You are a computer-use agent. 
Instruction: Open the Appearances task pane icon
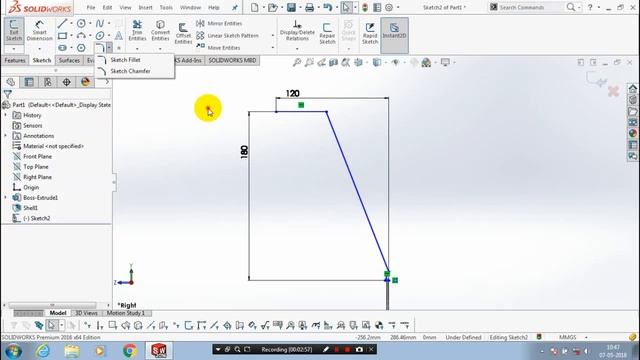click(x=633, y=133)
